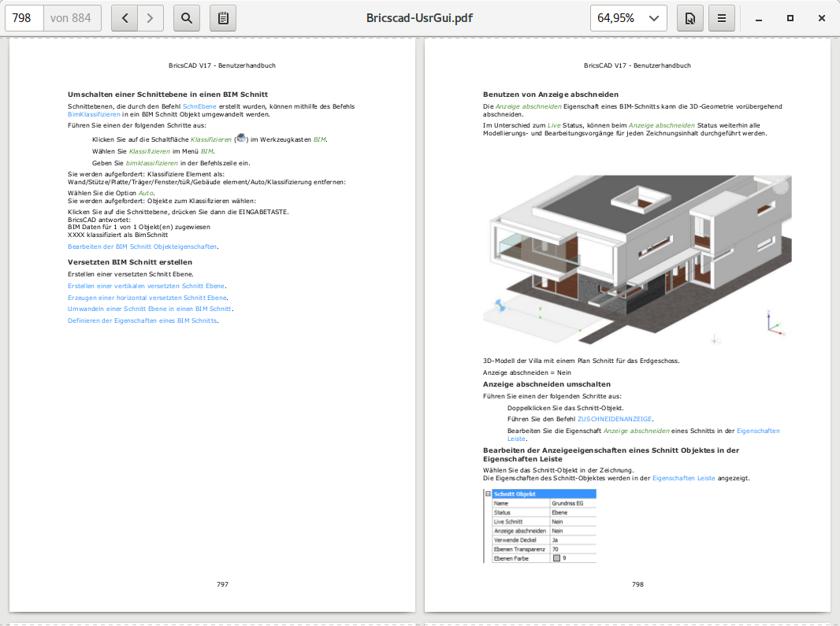Open the zoom level dropdown arrow

(654, 18)
